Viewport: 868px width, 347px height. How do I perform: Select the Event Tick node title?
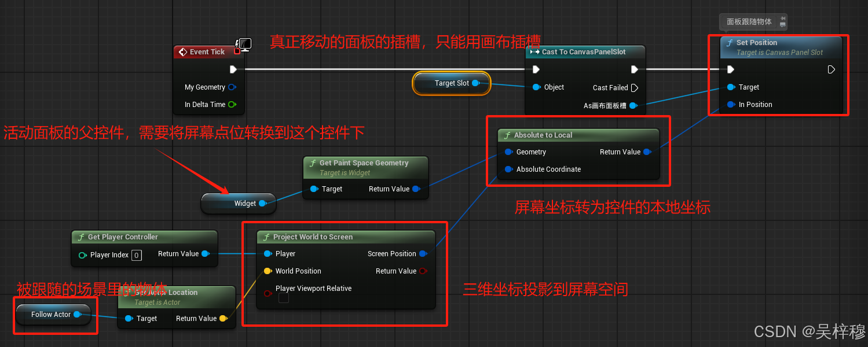(x=207, y=52)
